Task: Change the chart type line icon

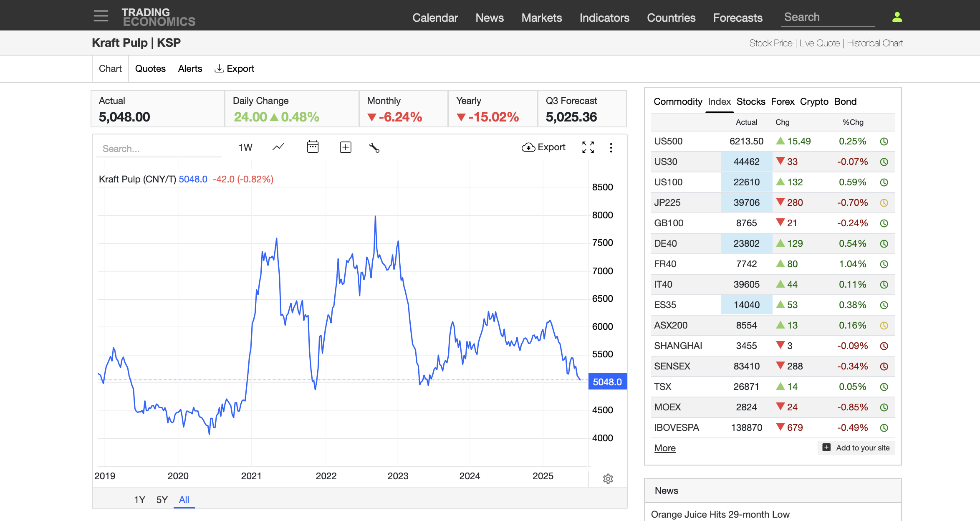Action: tap(278, 147)
